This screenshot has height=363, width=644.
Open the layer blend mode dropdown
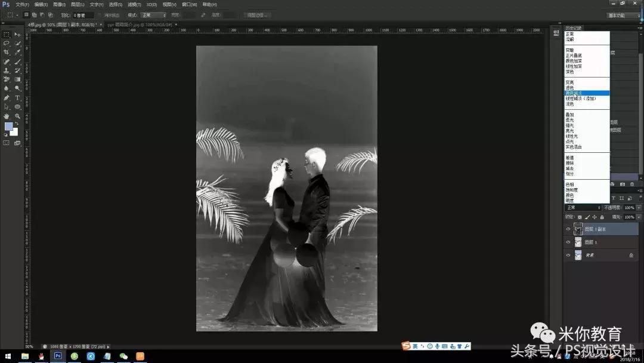pyautogui.click(x=583, y=208)
